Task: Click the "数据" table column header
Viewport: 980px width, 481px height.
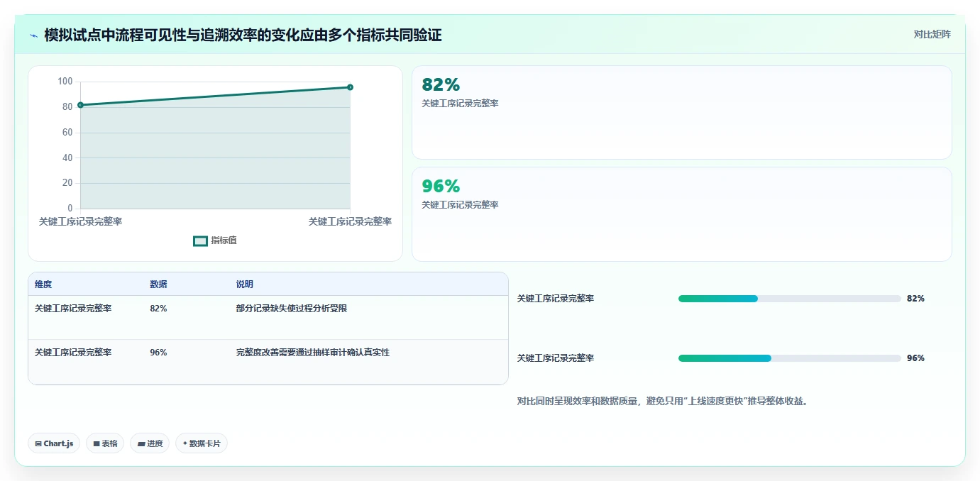Action: coord(159,284)
